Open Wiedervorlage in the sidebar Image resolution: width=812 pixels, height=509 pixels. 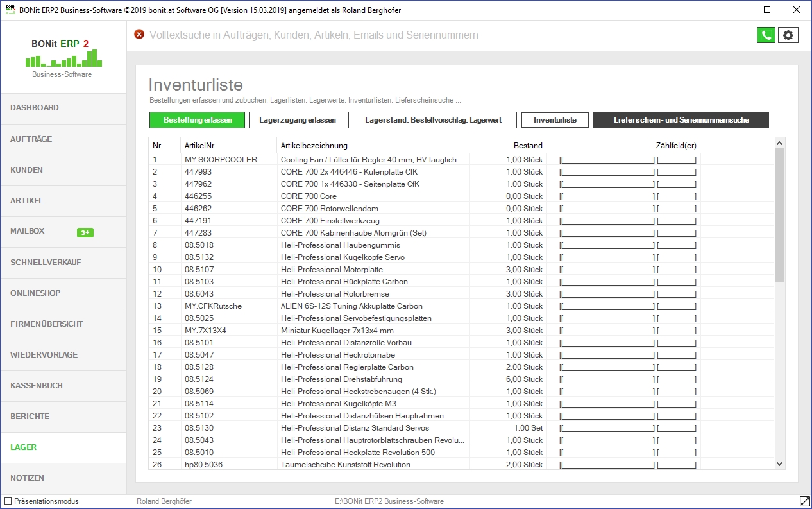coord(63,355)
